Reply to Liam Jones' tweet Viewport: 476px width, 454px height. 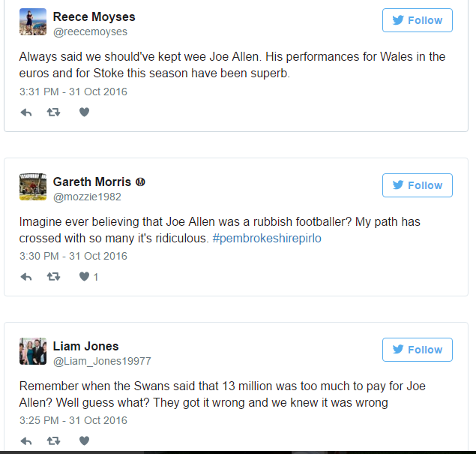[26, 441]
